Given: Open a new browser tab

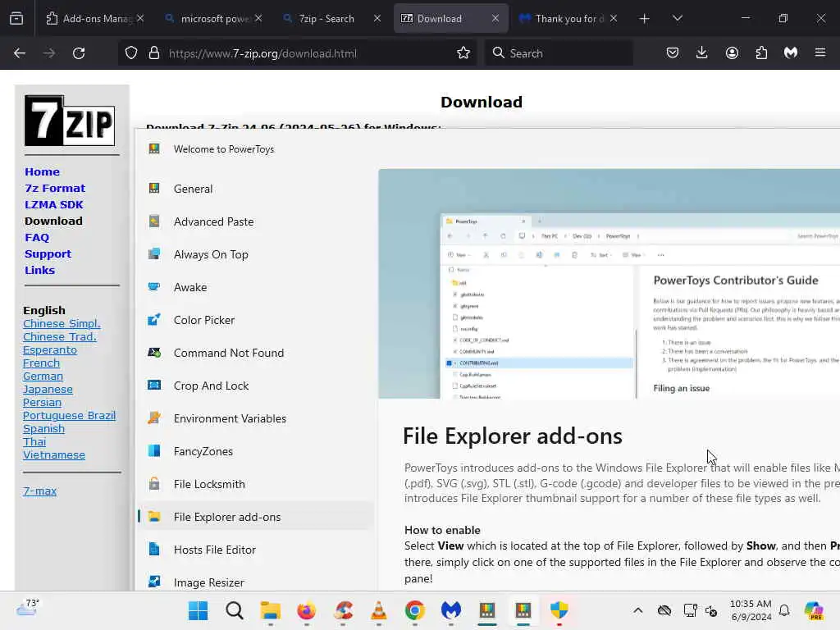Looking at the screenshot, I should coord(645,19).
